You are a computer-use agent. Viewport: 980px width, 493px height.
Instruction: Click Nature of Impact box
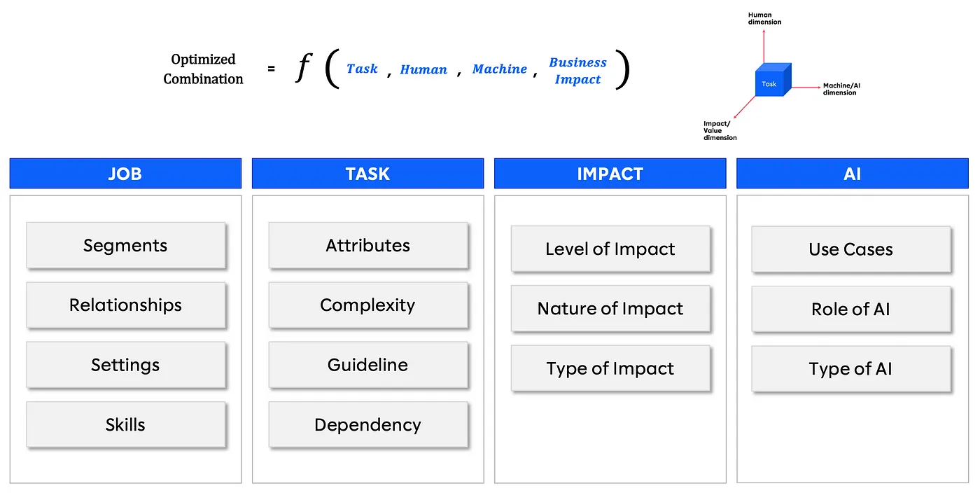tap(610, 309)
